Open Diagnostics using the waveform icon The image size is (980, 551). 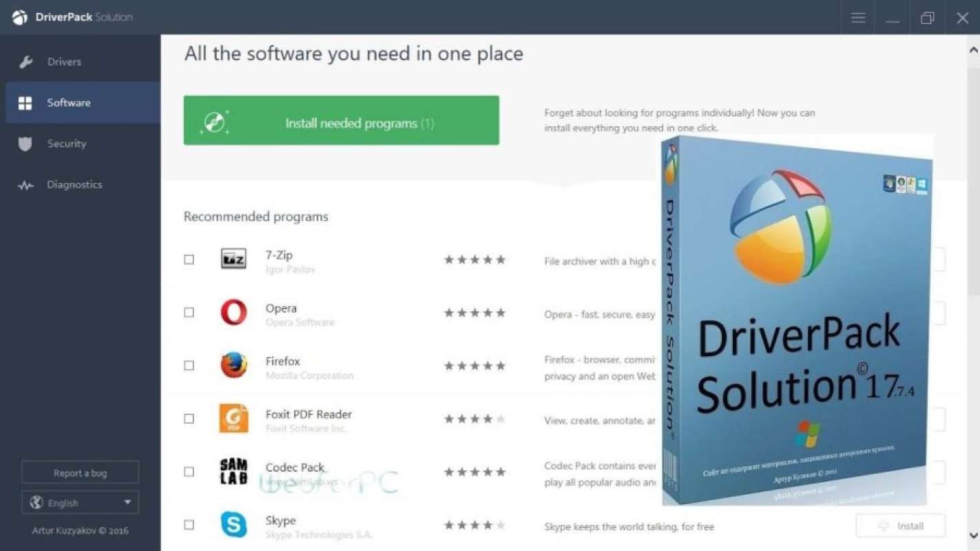pos(25,185)
